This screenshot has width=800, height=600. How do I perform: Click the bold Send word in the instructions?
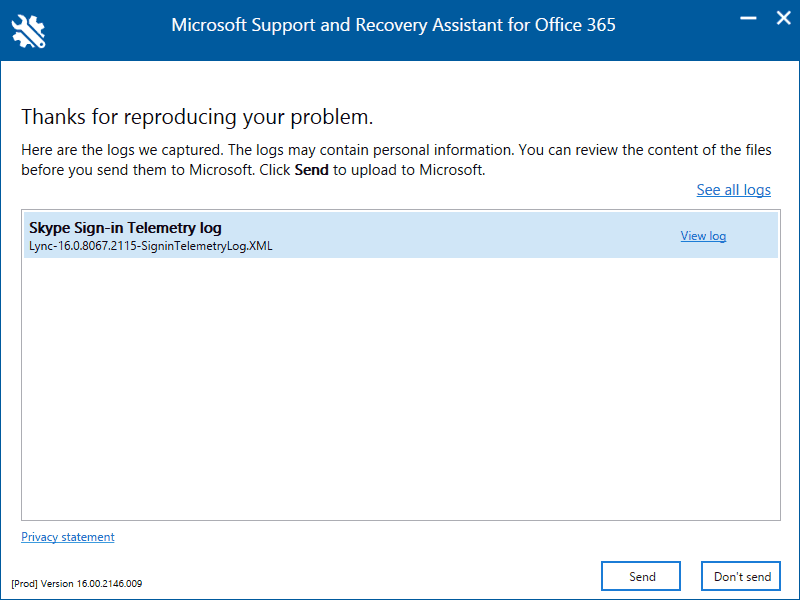pos(311,170)
